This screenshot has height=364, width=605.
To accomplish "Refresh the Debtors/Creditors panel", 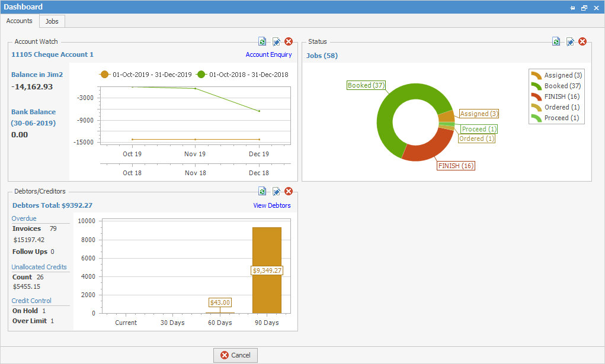I will click(x=262, y=191).
